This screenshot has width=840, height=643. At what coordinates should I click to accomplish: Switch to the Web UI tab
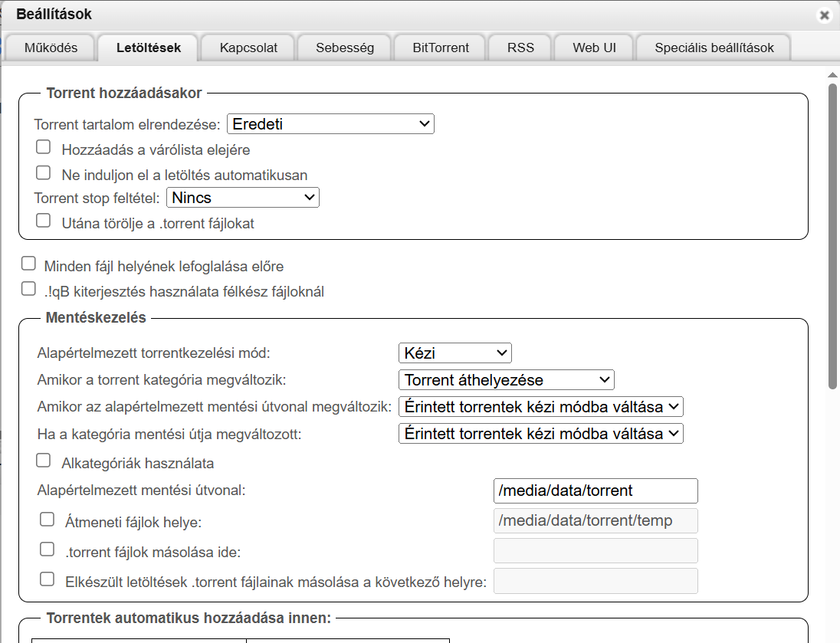tap(594, 48)
